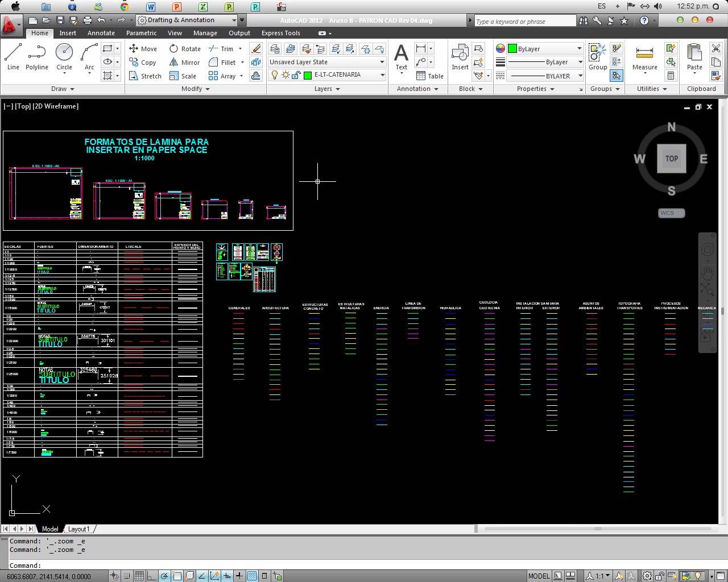Open the Pan navigation tool
The height and width of the screenshot is (582, 728).
click(x=707, y=272)
